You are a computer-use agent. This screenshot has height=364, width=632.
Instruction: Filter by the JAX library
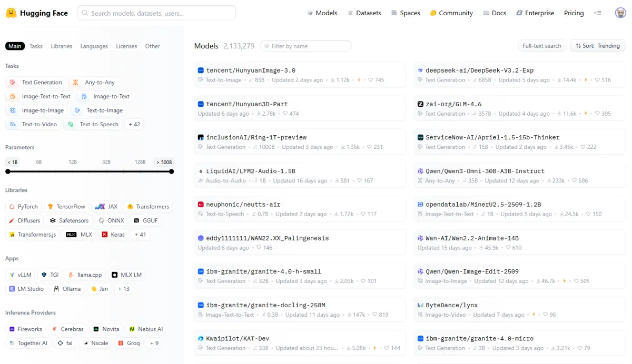[107, 207]
